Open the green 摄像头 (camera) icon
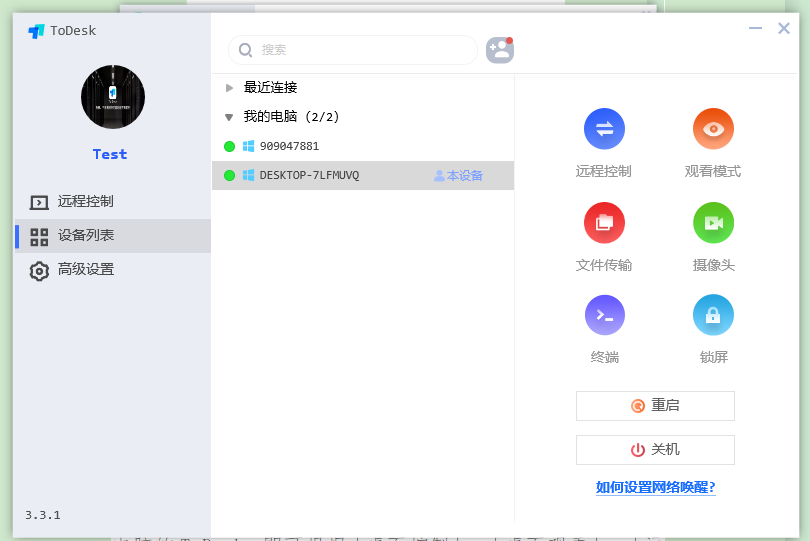The height and width of the screenshot is (541, 810). pos(713,223)
